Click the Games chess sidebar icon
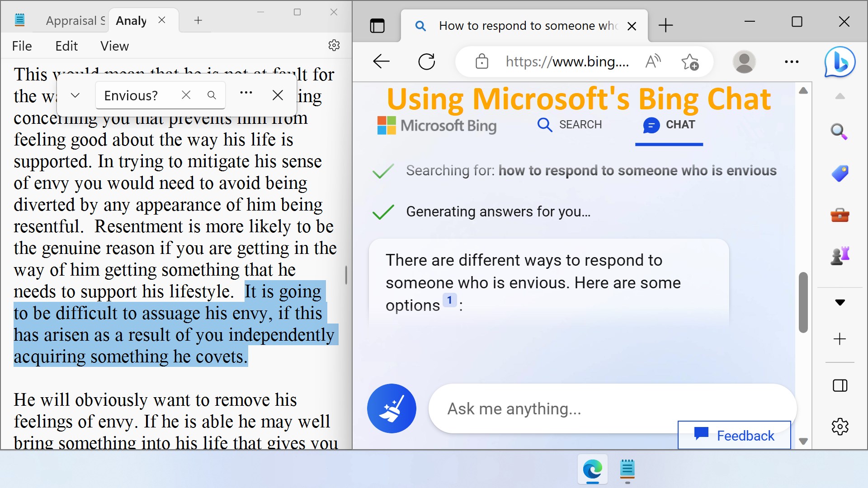The height and width of the screenshot is (488, 868). tap(840, 256)
